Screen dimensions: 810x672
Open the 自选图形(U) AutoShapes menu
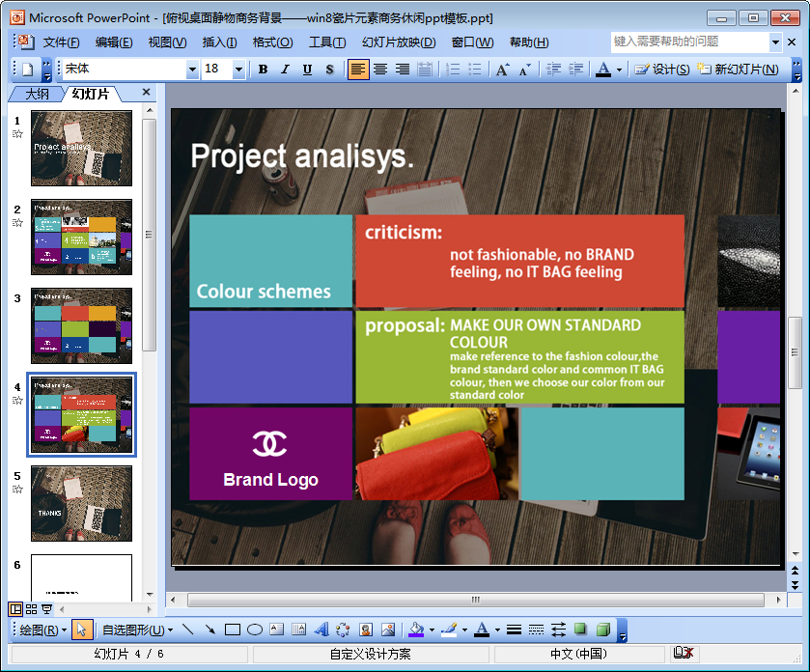pos(137,630)
